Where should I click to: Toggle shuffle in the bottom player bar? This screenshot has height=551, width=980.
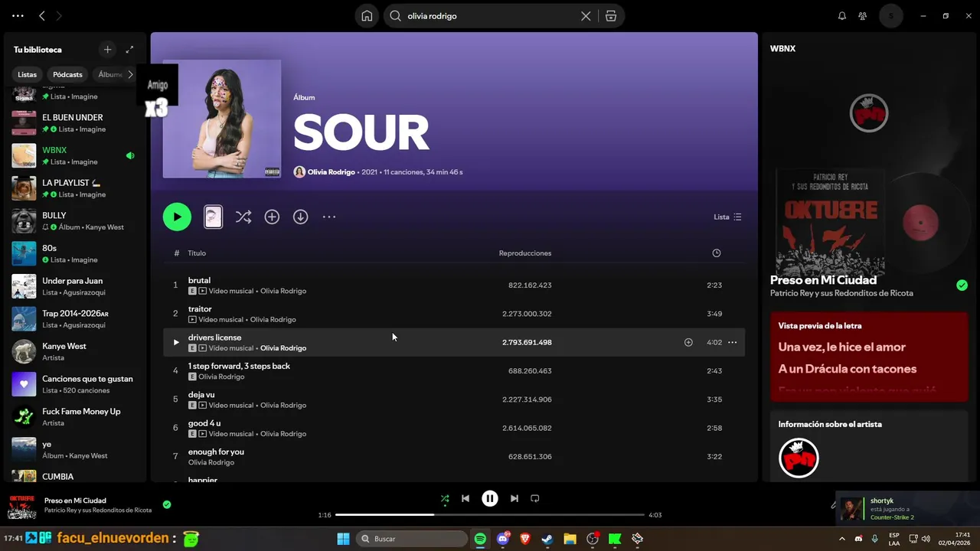pyautogui.click(x=445, y=498)
